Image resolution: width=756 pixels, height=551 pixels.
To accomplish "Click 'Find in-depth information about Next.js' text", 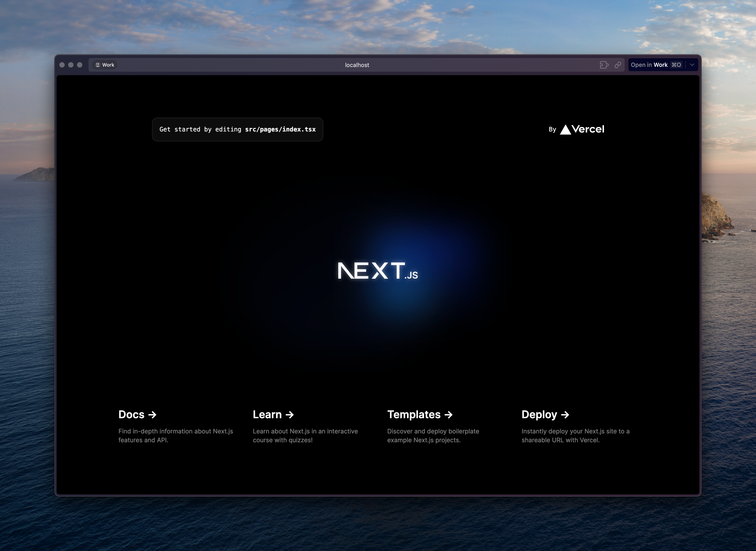I will pyautogui.click(x=175, y=431).
